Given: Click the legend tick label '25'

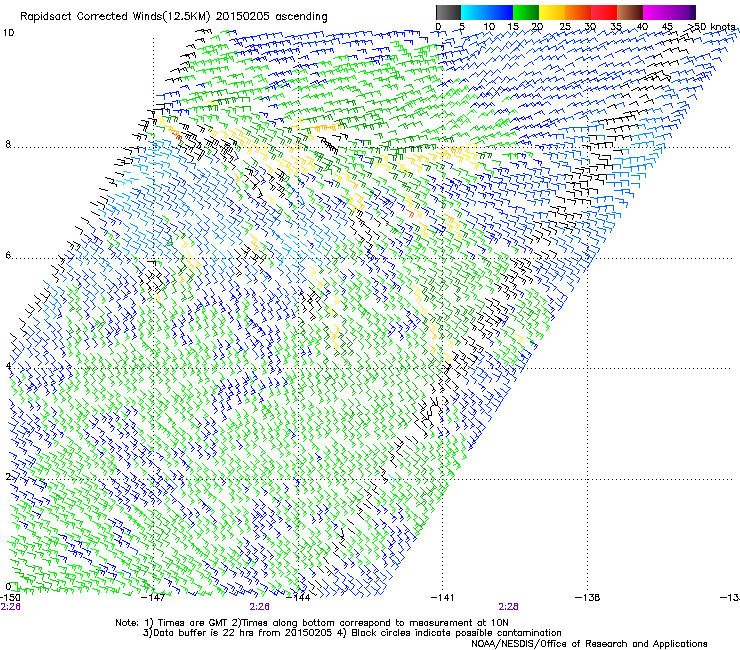Looking at the screenshot, I should coord(565,27).
